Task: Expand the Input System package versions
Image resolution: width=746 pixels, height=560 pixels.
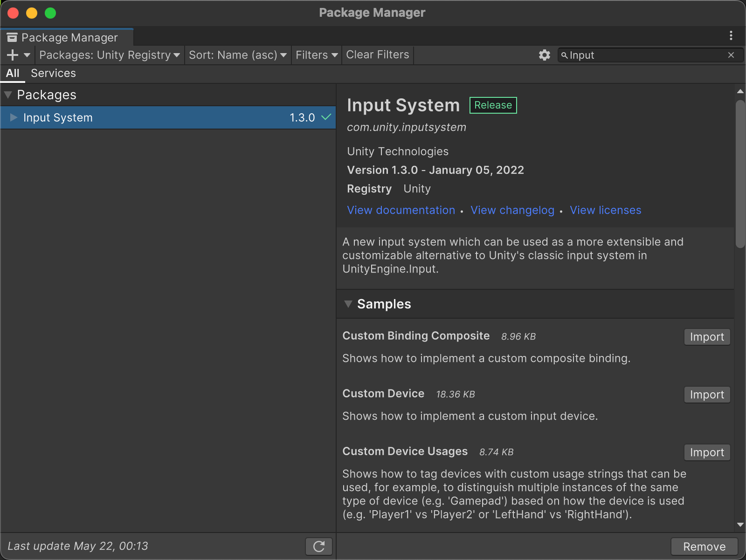Action: [14, 117]
